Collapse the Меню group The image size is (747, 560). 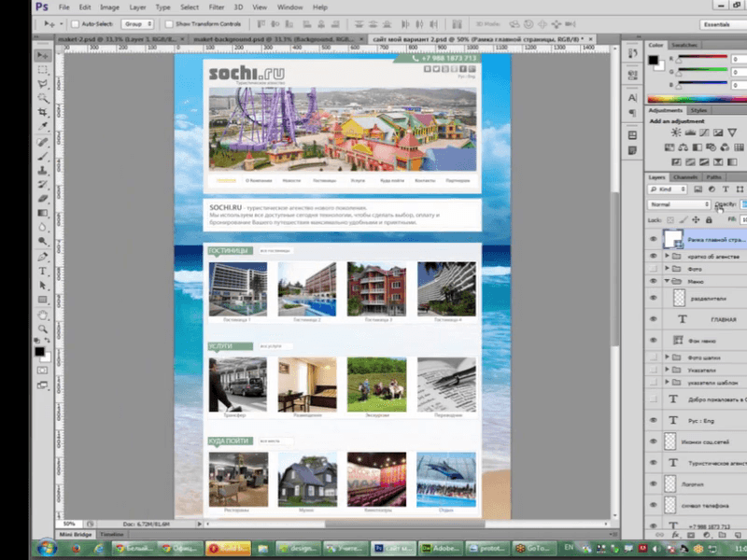coord(667,282)
